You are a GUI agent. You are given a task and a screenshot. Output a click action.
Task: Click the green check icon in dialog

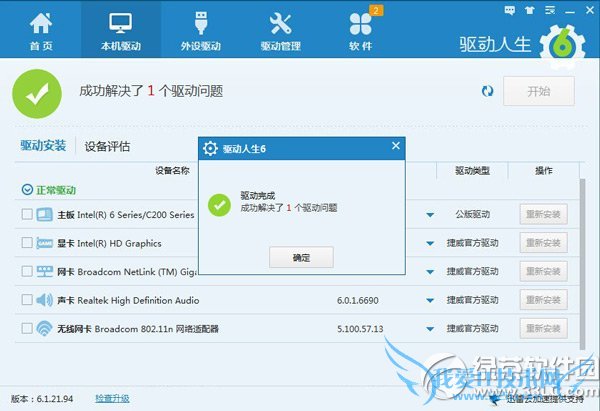[219, 205]
